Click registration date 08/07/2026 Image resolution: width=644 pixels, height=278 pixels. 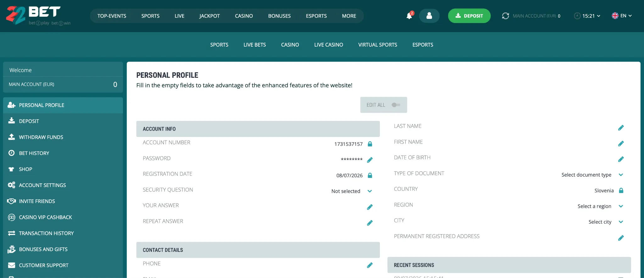point(349,175)
